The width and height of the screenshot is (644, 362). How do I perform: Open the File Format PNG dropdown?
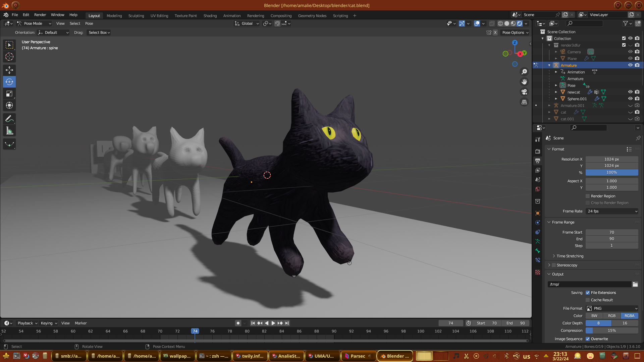pos(612,308)
